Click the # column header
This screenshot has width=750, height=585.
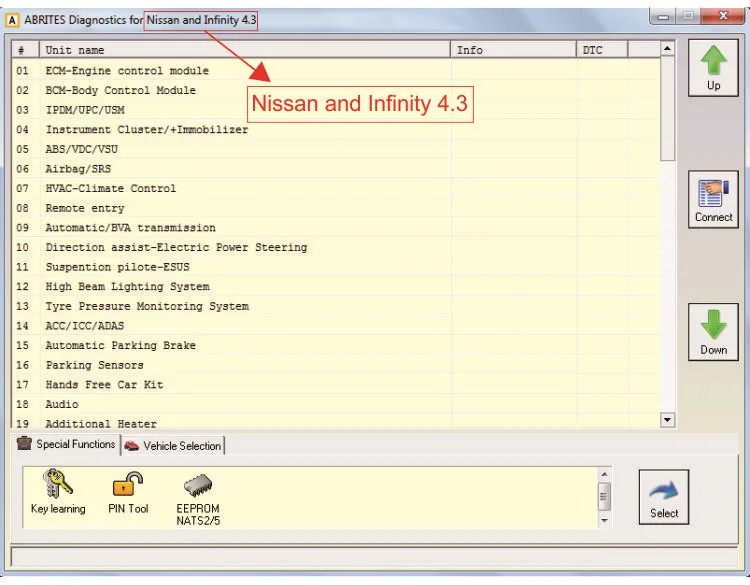25,50
